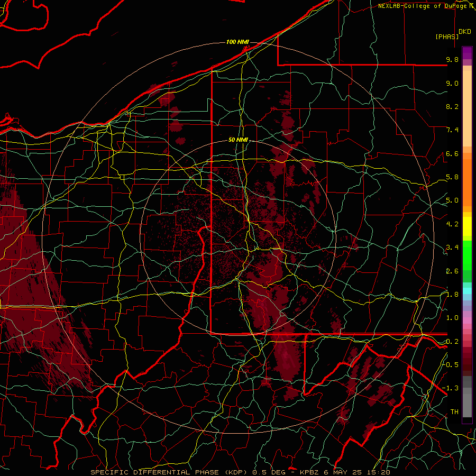The image size is (476, 476).
Task: Select the cyan band of color bar
Action: 467,290
